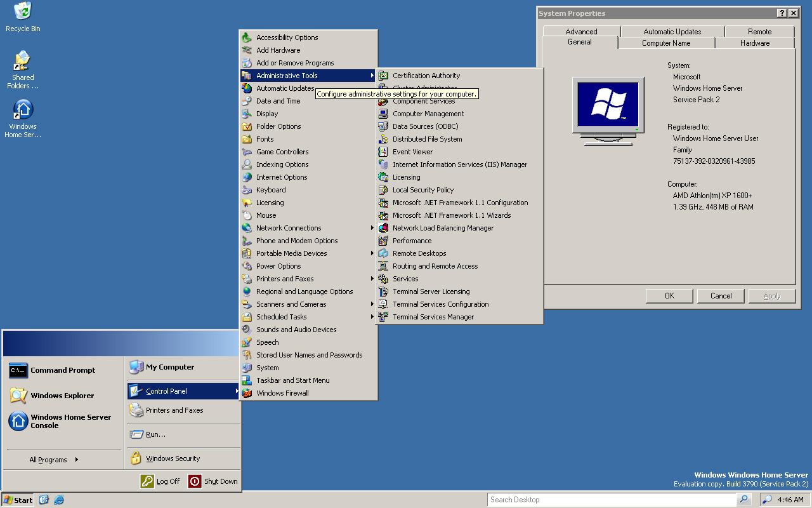Open Windows Home Server desktop shortcut

23,110
